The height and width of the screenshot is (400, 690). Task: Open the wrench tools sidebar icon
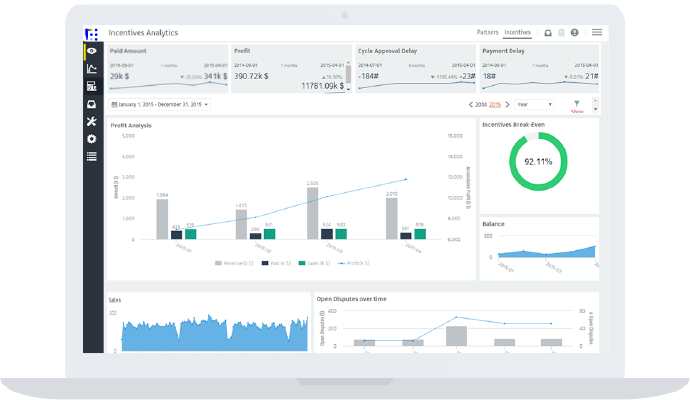(92, 121)
